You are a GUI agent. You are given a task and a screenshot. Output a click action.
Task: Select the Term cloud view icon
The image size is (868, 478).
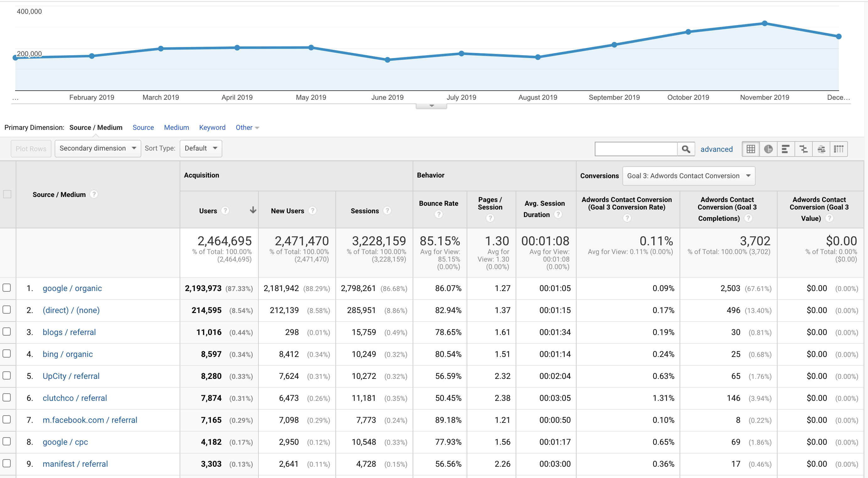point(821,149)
